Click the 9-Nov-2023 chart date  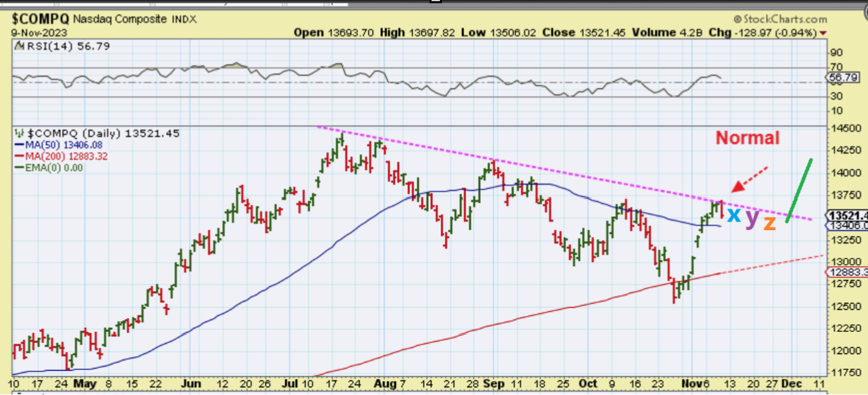tap(38, 32)
